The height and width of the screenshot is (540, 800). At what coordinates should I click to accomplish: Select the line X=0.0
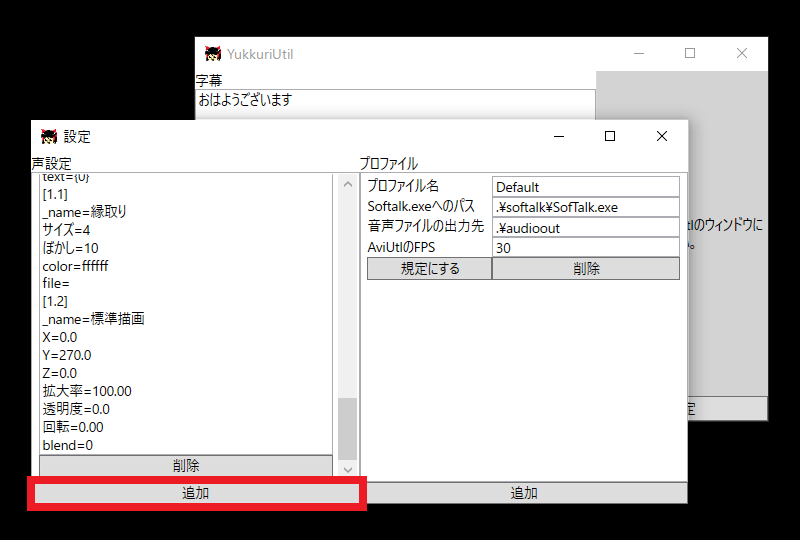click(x=60, y=337)
